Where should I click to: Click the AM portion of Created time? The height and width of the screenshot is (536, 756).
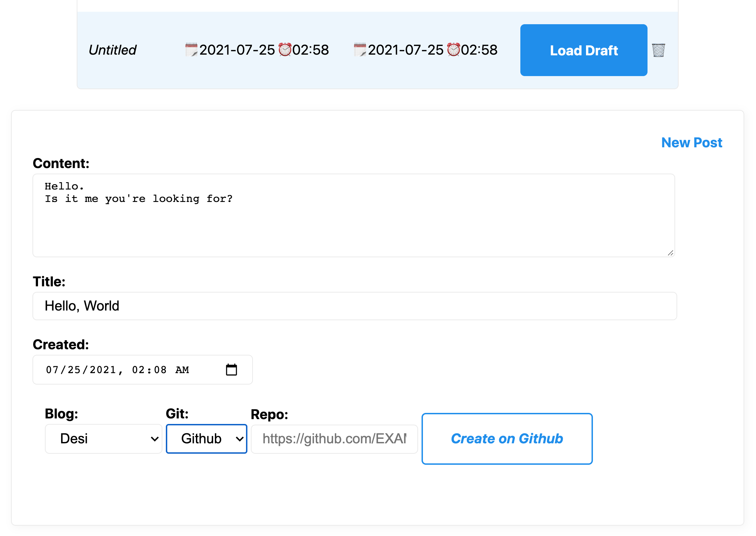pyautogui.click(x=182, y=370)
